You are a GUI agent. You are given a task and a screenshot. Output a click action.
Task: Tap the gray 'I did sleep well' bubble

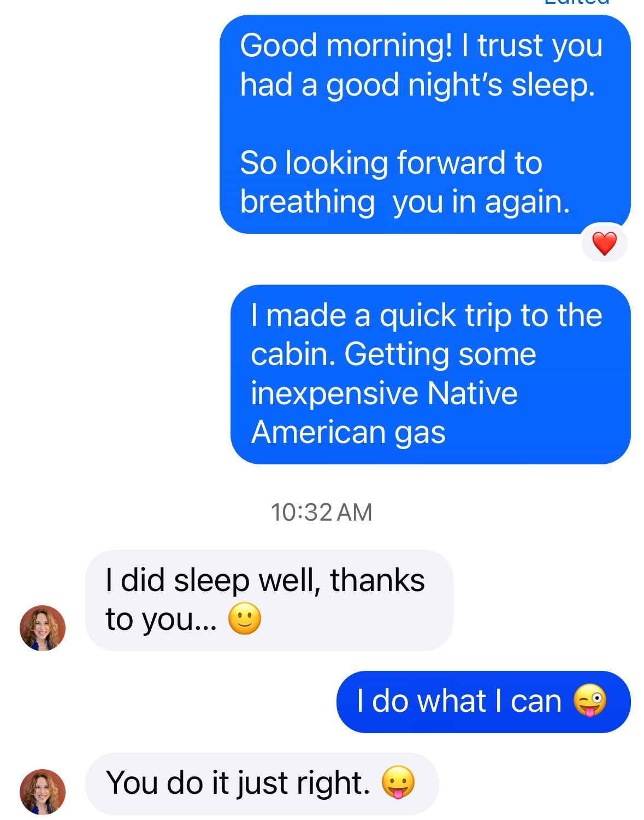pyautogui.click(x=269, y=599)
